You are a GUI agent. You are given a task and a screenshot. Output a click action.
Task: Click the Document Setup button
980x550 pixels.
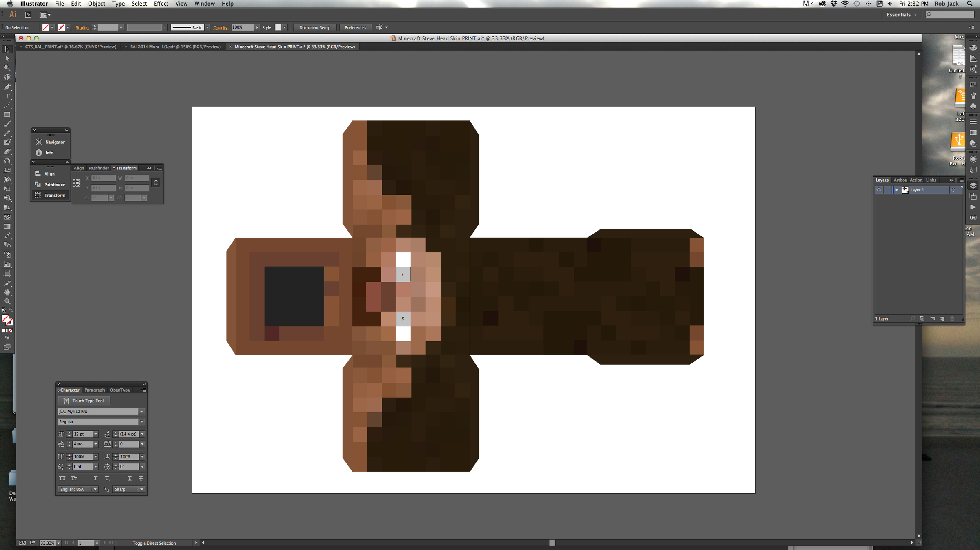point(314,27)
